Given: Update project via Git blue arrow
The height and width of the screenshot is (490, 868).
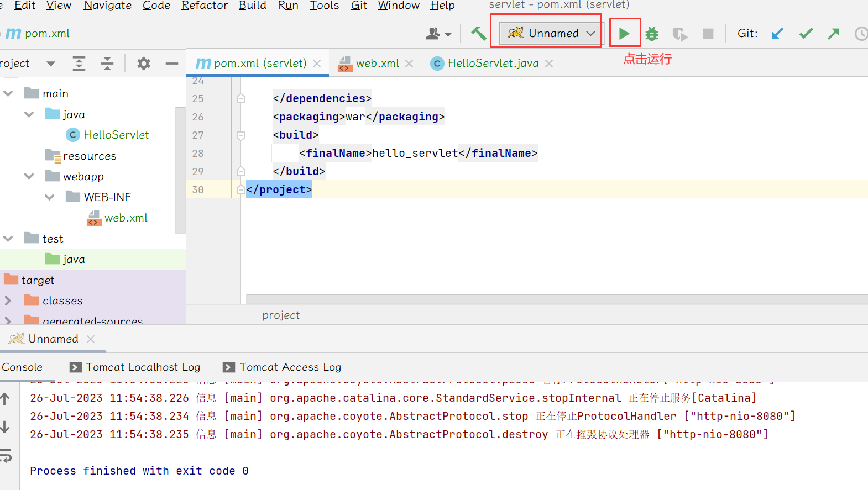Looking at the screenshot, I should tap(777, 34).
